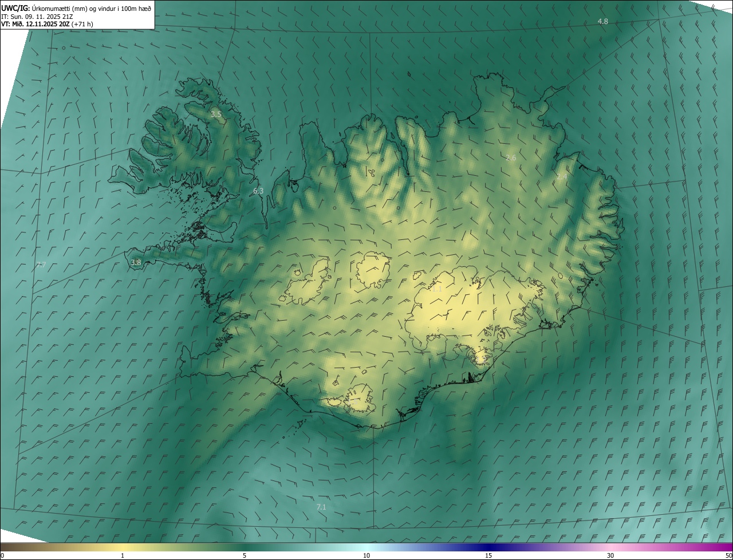Screen dimensions: 733x560
Task: Click the 2.6 value label
Action: point(511,157)
